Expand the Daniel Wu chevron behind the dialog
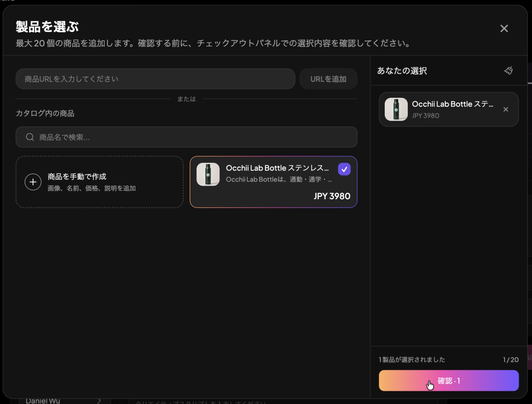 click(99, 401)
